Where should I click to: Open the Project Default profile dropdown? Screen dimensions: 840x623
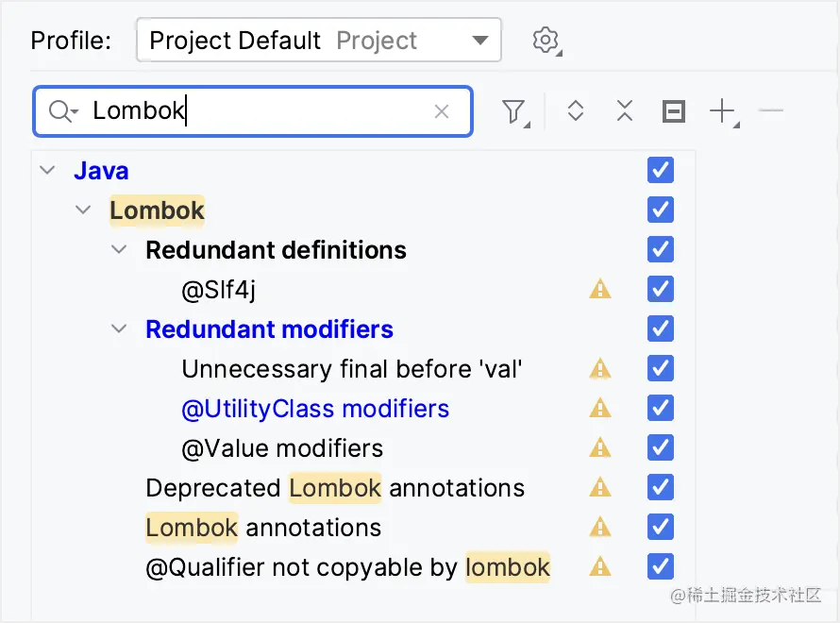pos(318,40)
